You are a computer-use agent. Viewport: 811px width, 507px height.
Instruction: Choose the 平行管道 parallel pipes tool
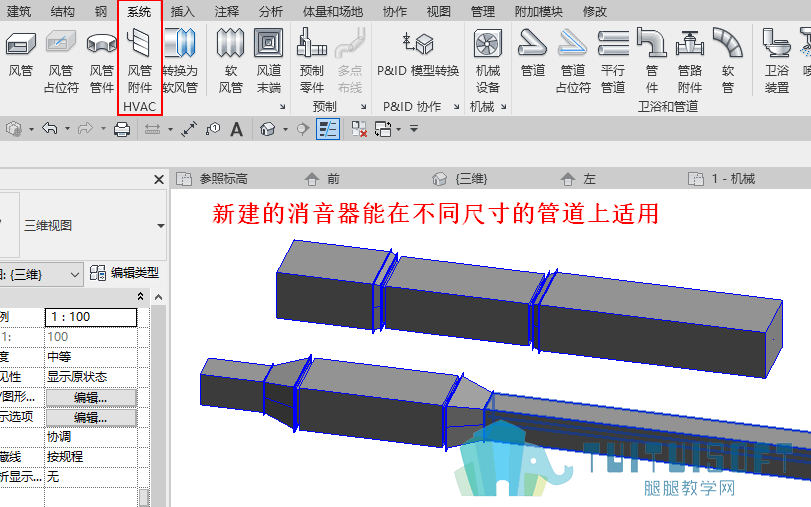(x=613, y=61)
